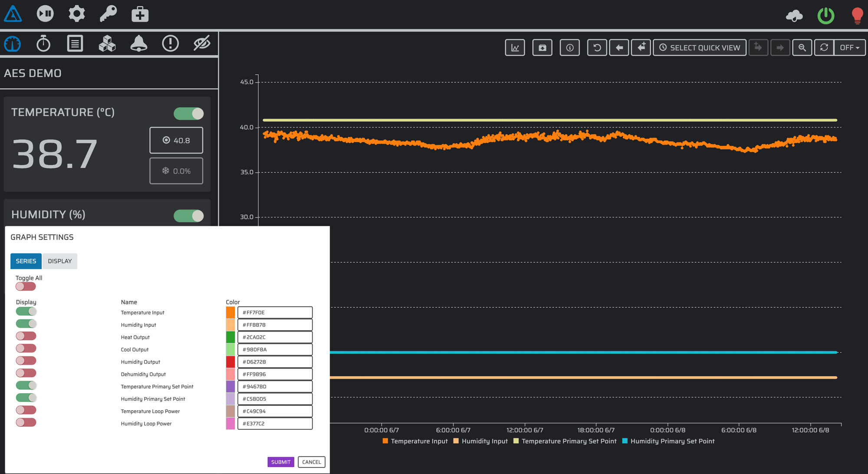868x474 pixels.
Task: Select the SERIES tab in Graph Settings
Action: click(x=26, y=261)
